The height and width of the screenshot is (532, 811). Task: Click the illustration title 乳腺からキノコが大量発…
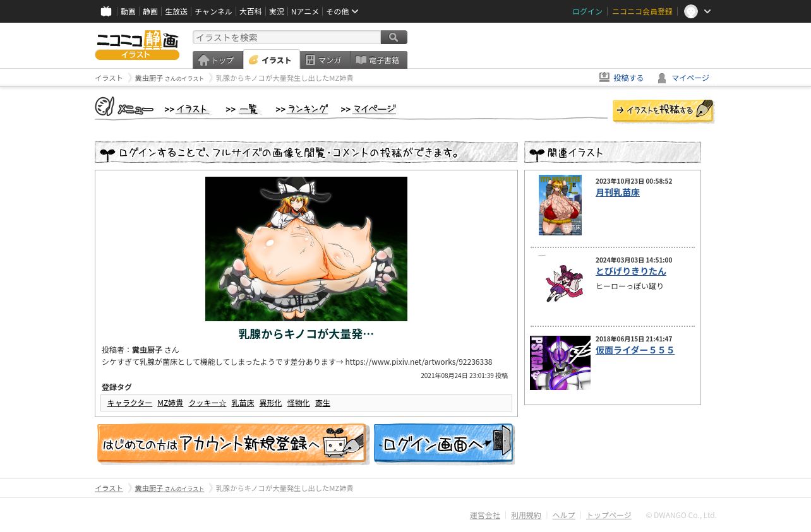pyautogui.click(x=306, y=334)
